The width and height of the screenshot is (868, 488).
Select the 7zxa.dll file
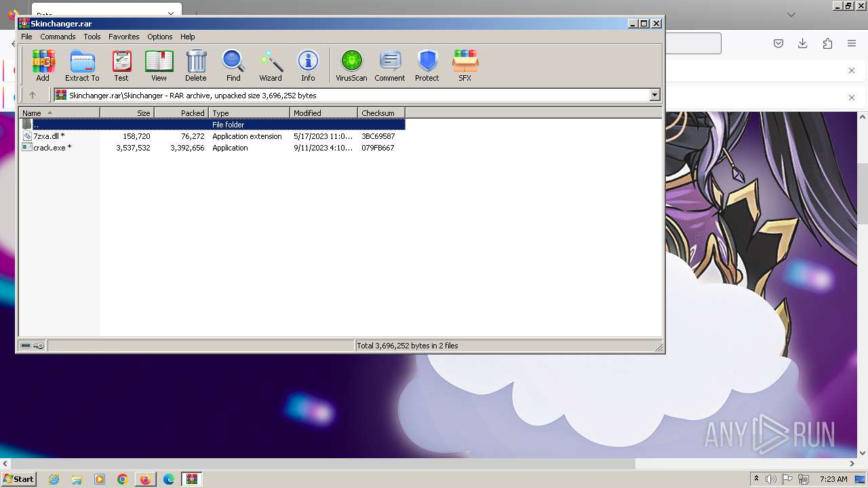coord(212,136)
